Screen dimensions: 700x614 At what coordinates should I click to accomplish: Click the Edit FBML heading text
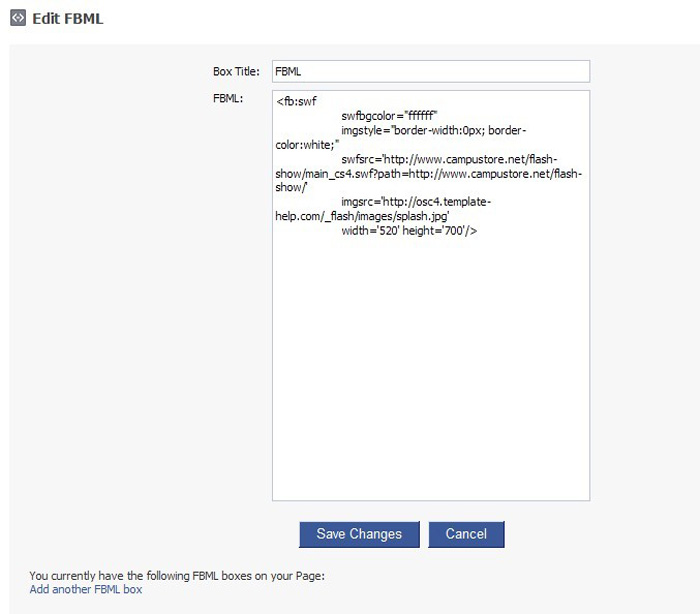tap(68, 19)
